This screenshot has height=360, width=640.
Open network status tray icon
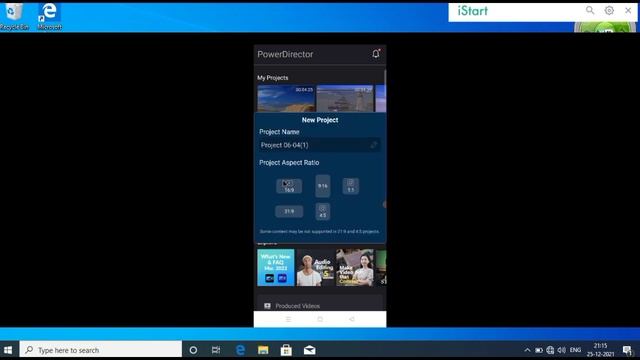click(x=550, y=350)
